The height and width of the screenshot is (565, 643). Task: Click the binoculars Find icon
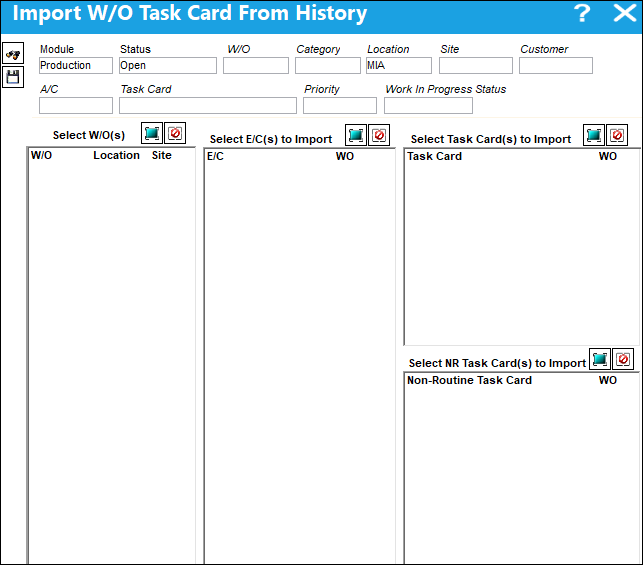tap(13, 53)
